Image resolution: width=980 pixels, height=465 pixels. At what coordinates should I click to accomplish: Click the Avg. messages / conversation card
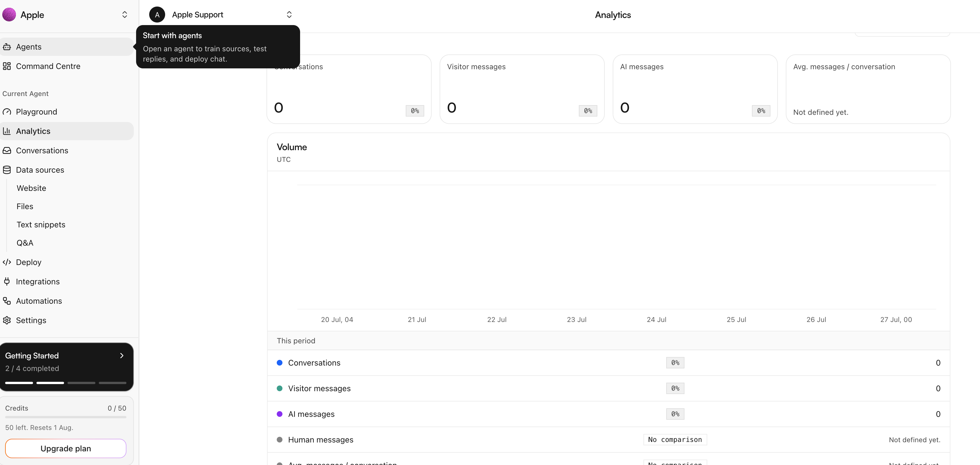[x=868, y=89]
